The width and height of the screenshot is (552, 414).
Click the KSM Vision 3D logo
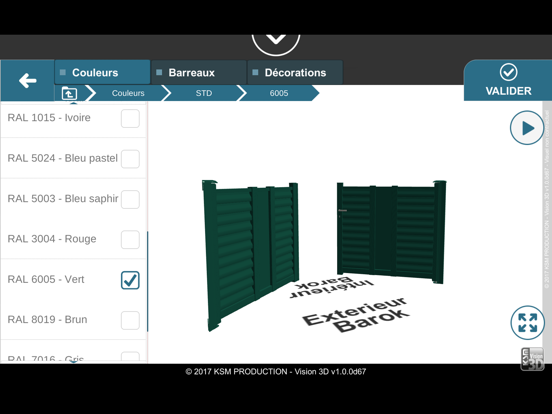coord(532,359)
